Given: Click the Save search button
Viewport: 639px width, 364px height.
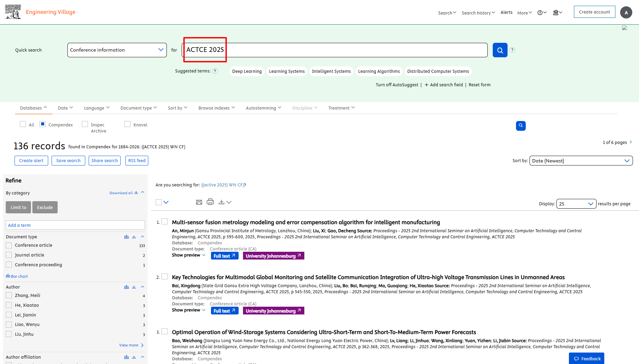Looking at the screenshot, I should click(68, 161).
